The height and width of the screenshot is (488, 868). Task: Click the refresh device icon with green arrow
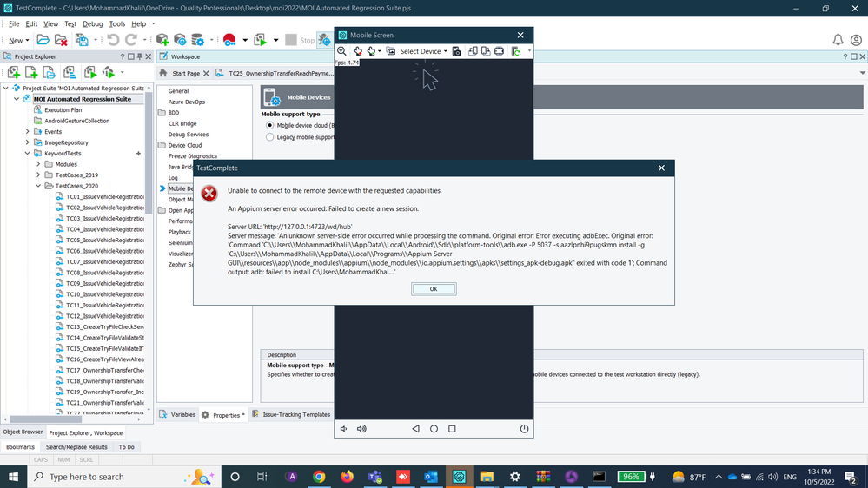click(516, 51)
